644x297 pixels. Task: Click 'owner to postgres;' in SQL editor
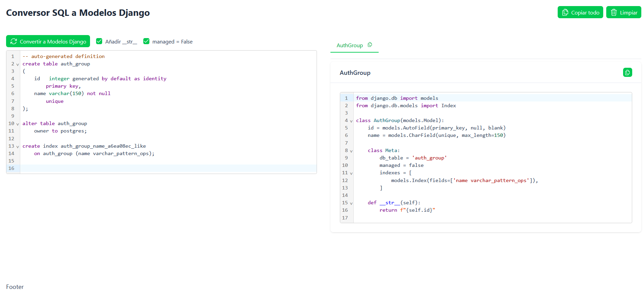(x=60, y=131)
